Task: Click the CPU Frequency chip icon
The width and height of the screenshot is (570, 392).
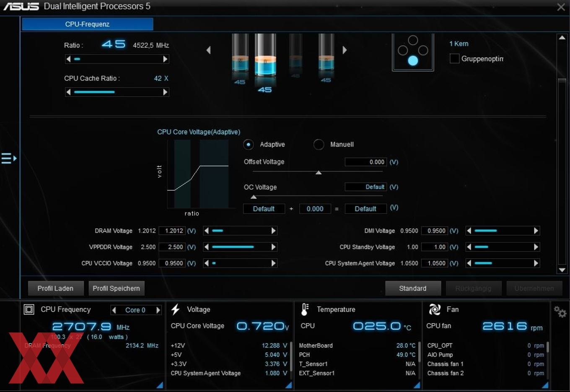Action: [29, 309]
